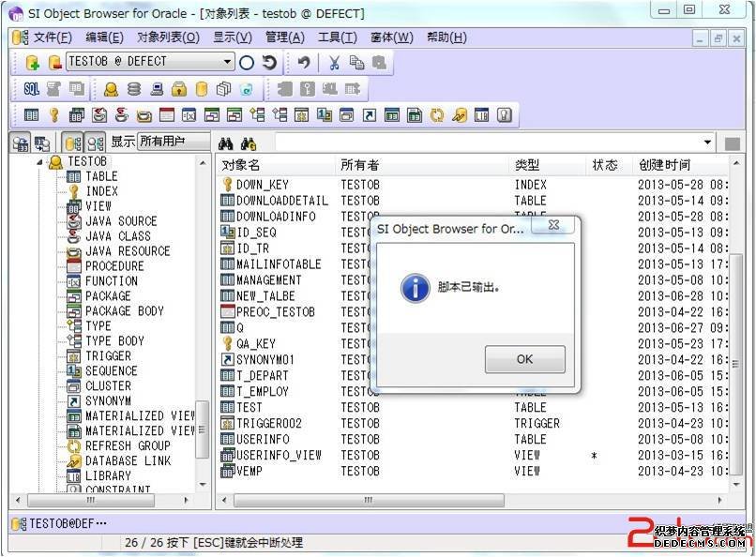Select the TRIGGER node in object tree

pos(108,356)
